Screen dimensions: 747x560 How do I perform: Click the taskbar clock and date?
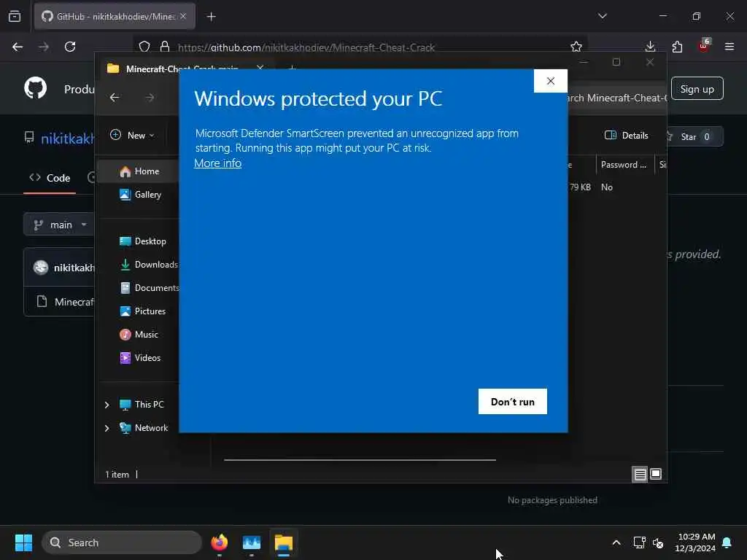coord(695,542)
